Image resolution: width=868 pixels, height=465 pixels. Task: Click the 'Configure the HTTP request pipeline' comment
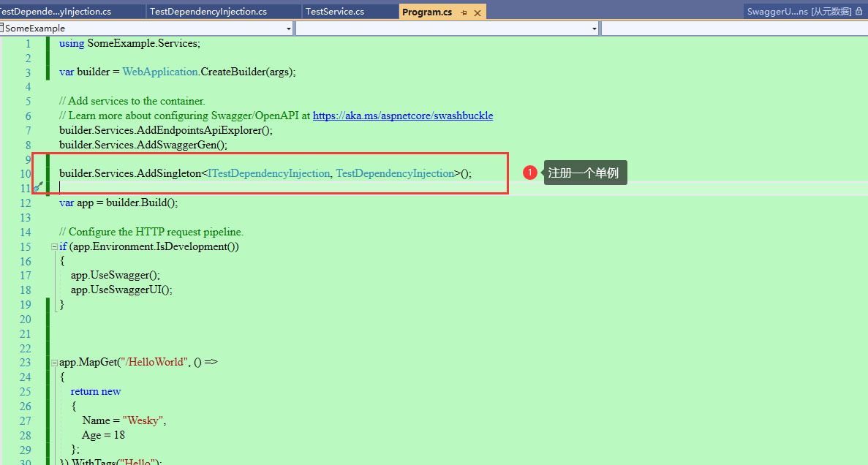(151, 232)
